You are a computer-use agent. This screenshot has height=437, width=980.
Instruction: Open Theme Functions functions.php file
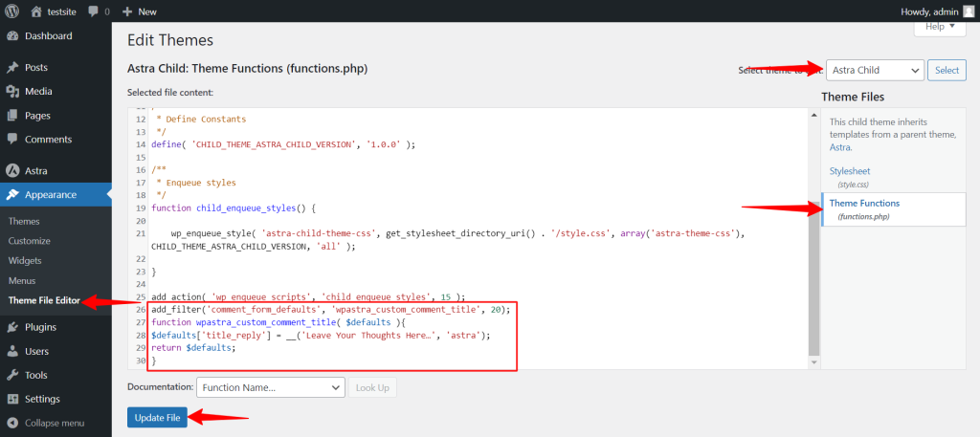point(864,204)
